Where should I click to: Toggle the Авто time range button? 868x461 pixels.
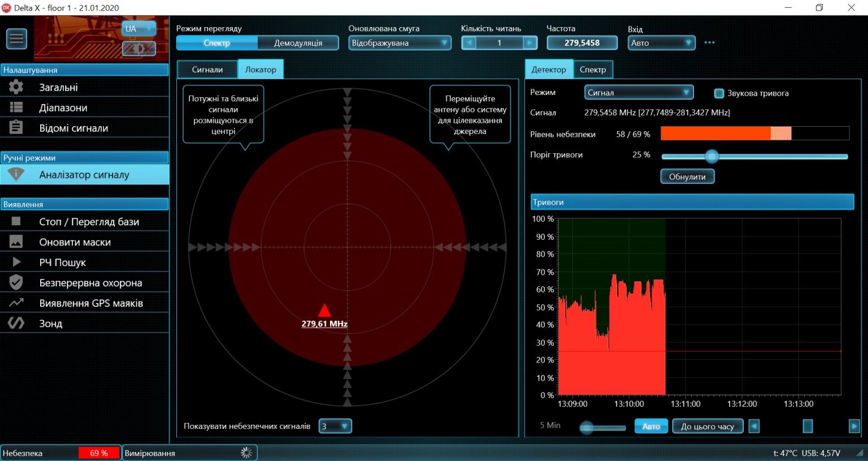651,426
